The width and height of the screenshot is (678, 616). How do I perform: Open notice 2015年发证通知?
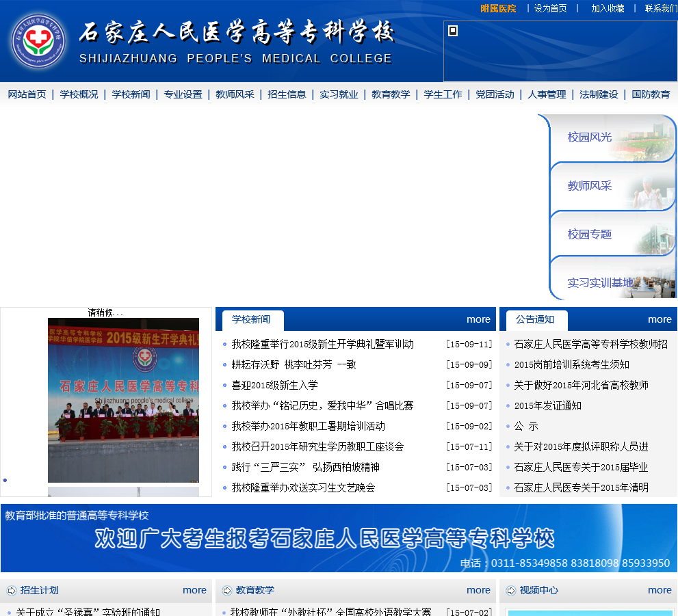547,405
